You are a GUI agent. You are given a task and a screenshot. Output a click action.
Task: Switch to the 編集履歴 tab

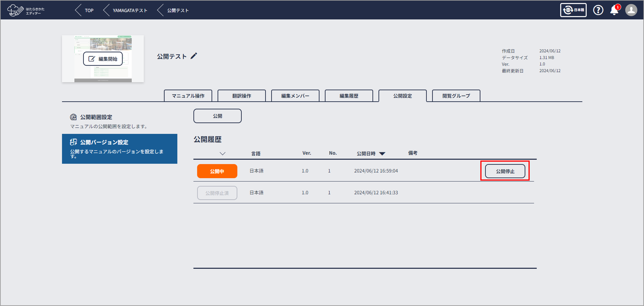349,96
